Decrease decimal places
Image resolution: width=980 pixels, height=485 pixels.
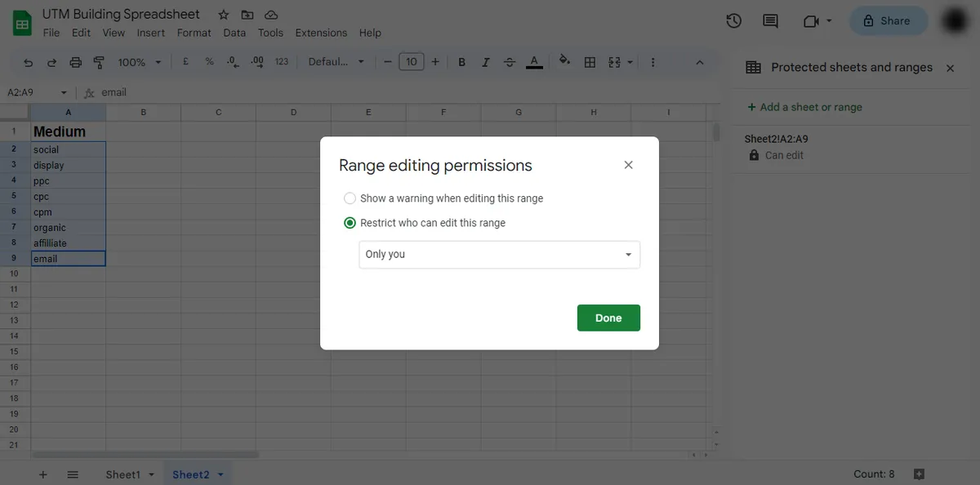pyautogui.click(x=231, y=61)
